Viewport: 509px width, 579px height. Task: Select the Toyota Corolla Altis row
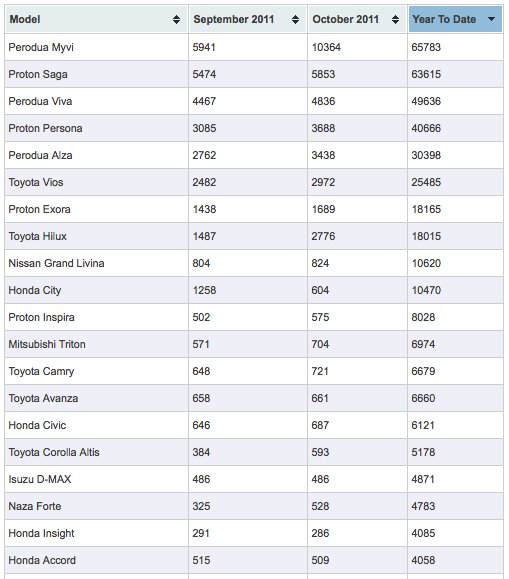[254, 452]
